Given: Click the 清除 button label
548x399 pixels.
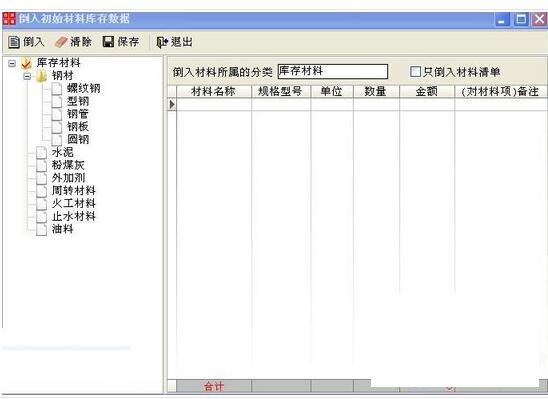Looking at the screenshot, I should click(81, 42).
